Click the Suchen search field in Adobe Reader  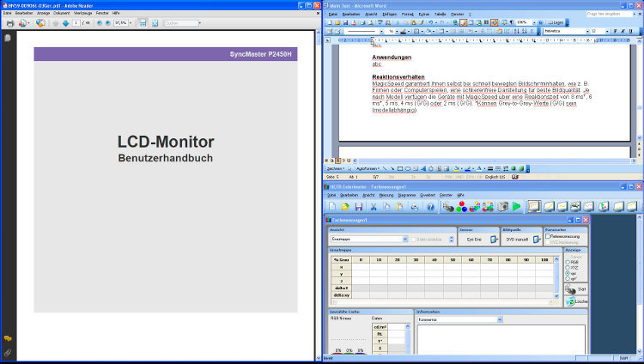181,23
